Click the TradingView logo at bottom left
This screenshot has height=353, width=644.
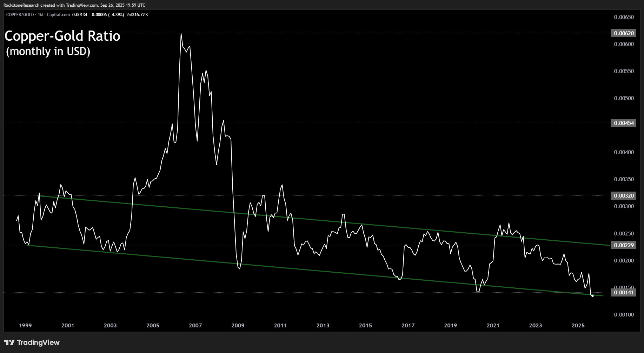(32, 342)
